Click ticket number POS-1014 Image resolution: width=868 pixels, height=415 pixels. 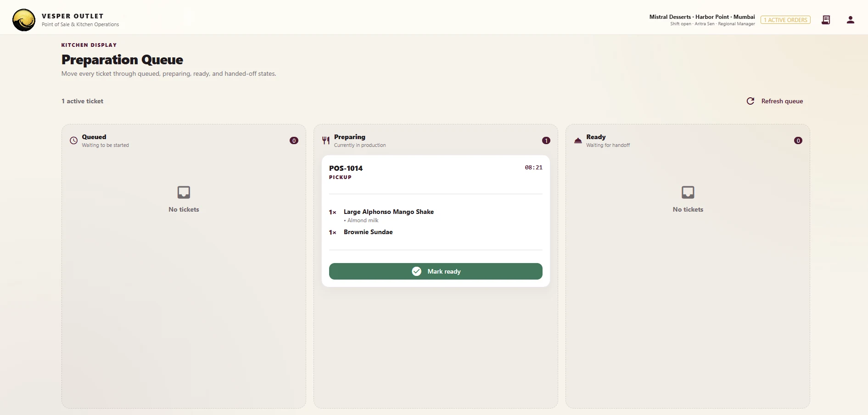[346, 168]
